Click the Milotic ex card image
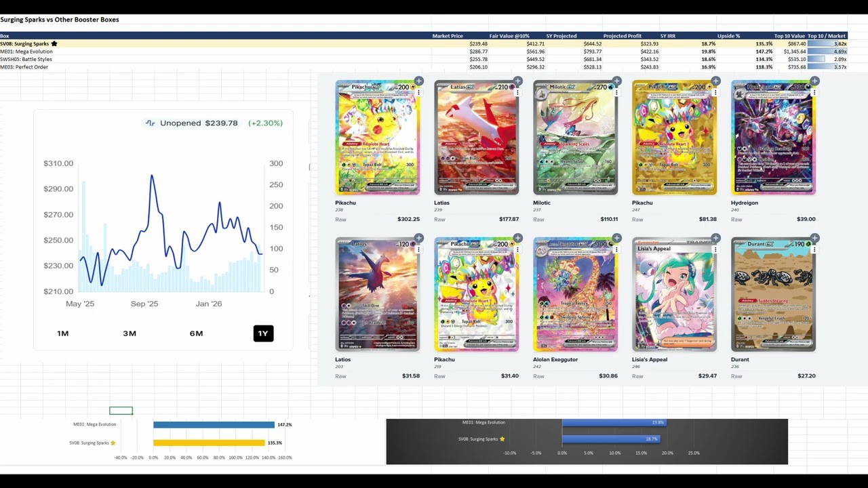Image resolution: width=868 pixels, height=488 pixels. (575, 138)
